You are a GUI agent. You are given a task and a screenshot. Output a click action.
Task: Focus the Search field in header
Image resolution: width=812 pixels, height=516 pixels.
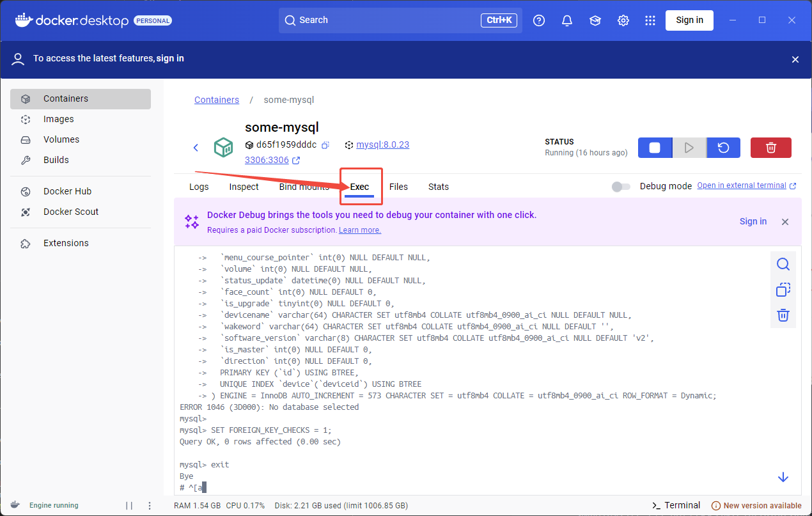(x=400, y=20)
